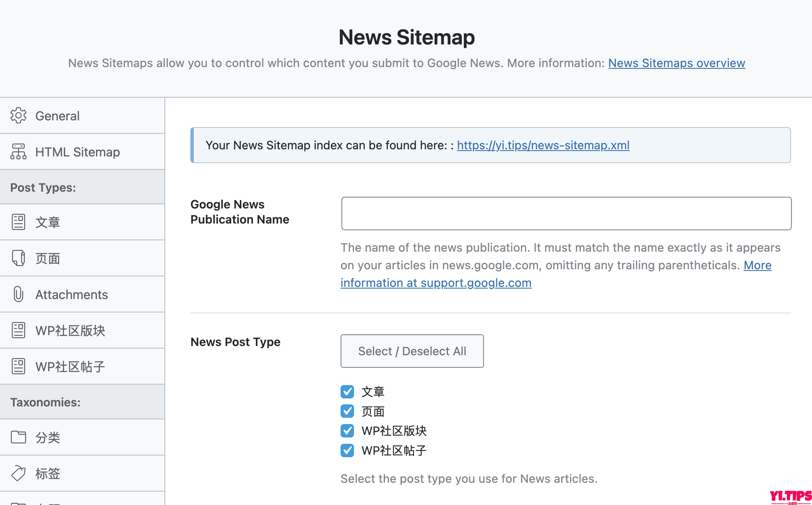
Task: Click the WP社区帖子 sidebar icon
Action: pyautogui.click(x=18, y=366)
